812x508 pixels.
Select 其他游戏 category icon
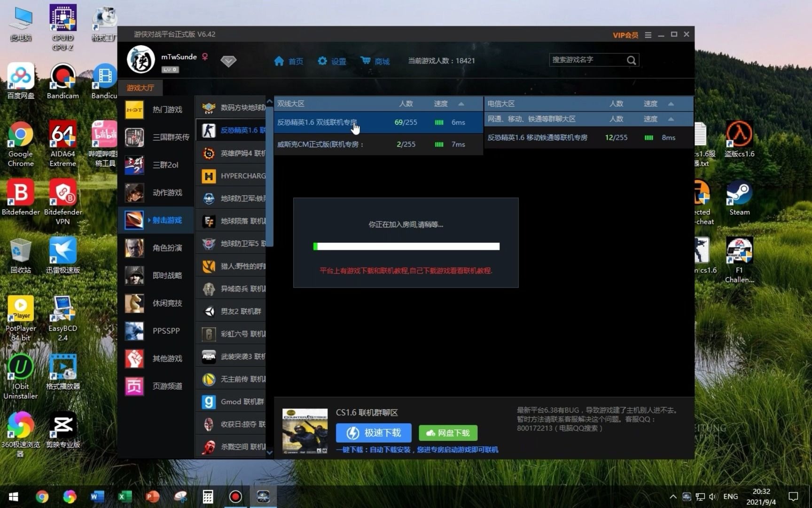tap(134, 358)
